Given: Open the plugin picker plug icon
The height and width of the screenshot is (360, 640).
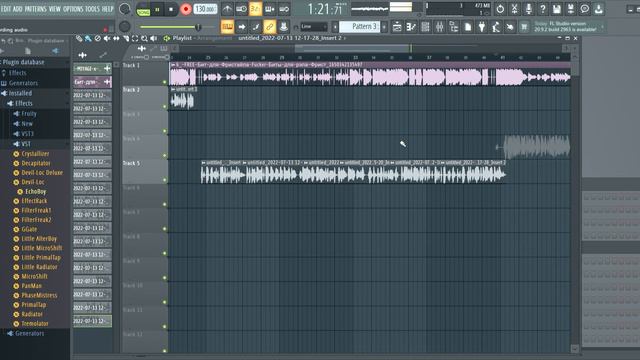Looking at the screenshot, I should [482, 27].
